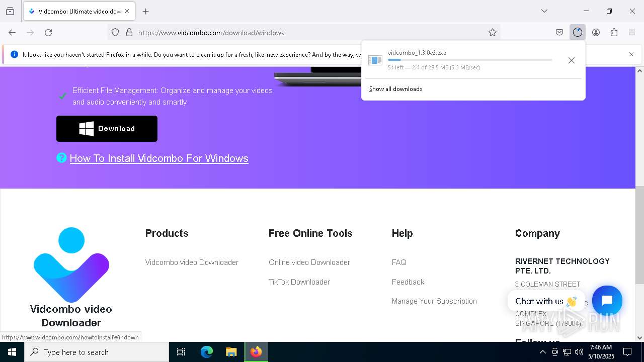
Task: Bookmark this page with star icon
Action: pyautogui.click(x=493, y=33)
